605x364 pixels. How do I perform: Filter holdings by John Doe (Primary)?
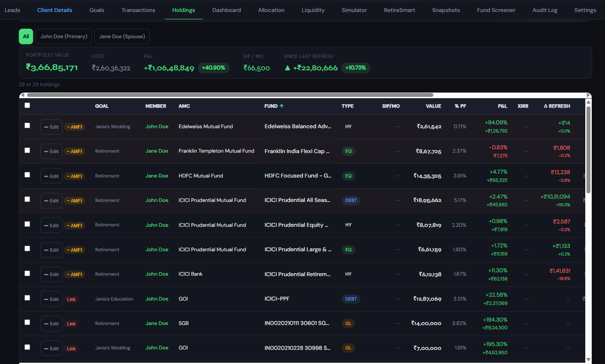64,36
